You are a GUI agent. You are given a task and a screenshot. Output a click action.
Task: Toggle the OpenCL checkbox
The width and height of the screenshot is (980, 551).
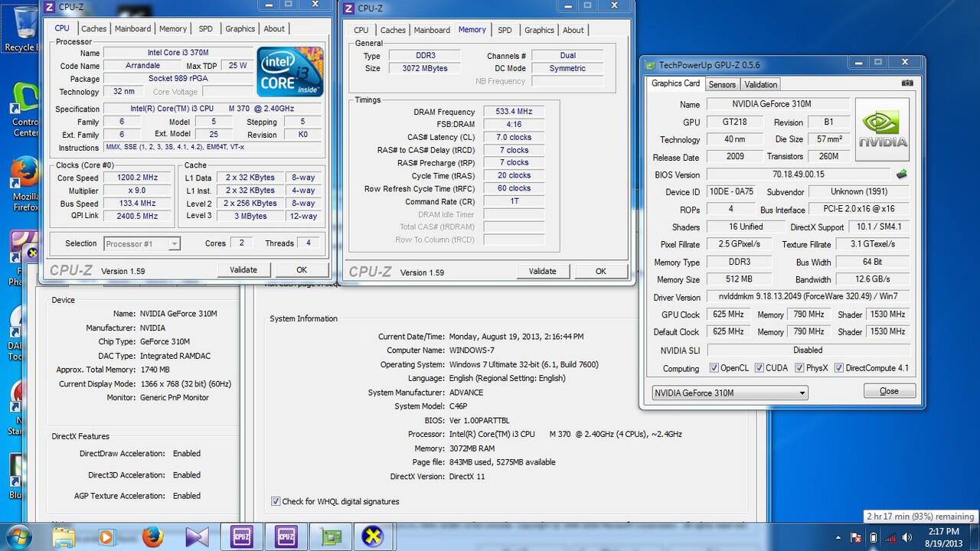(714, 368)
